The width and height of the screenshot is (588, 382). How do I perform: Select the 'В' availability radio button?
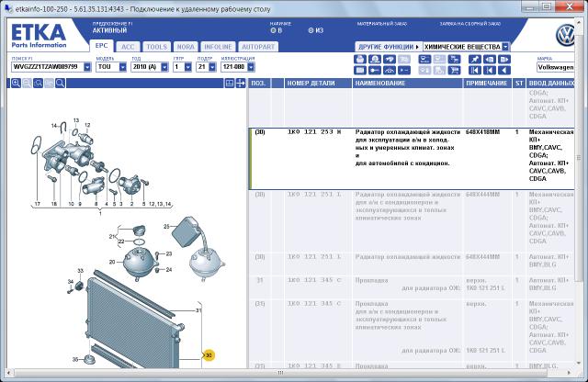(273, 30)
